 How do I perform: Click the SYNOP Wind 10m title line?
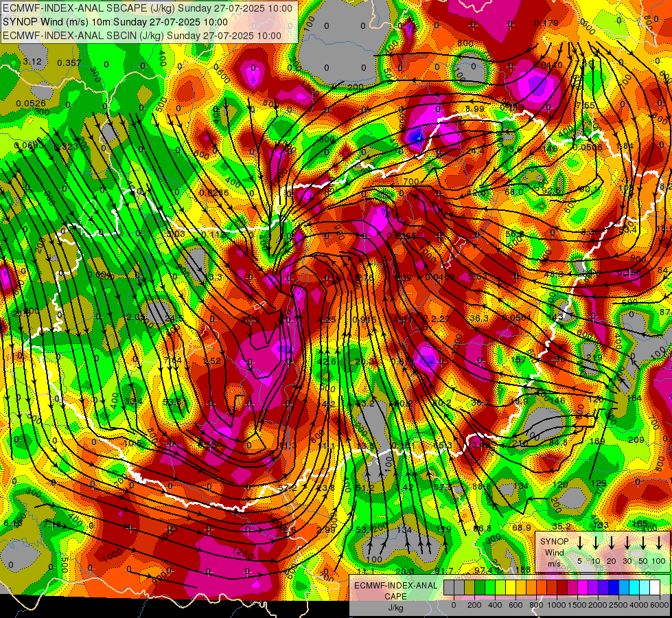[115, 22]
